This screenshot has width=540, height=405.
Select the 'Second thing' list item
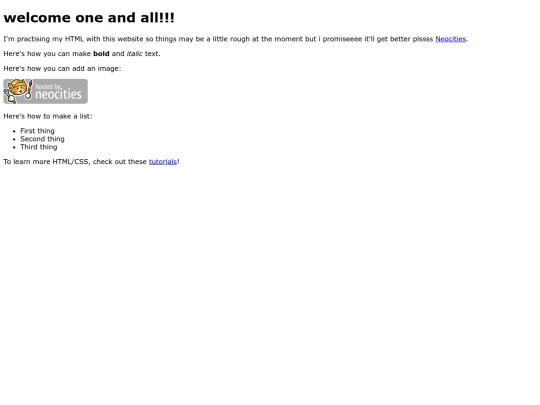42,139
